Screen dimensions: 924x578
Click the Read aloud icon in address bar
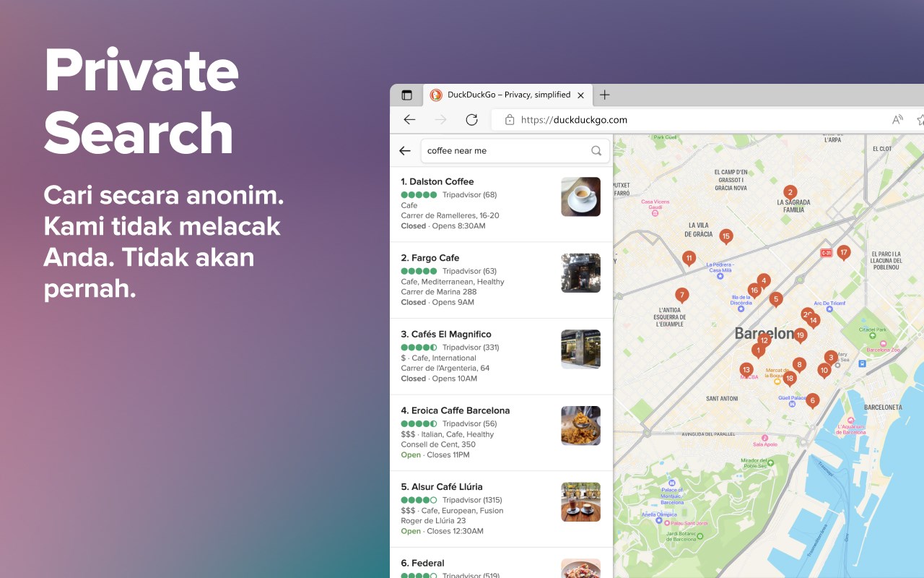click(x=897, y=120)
